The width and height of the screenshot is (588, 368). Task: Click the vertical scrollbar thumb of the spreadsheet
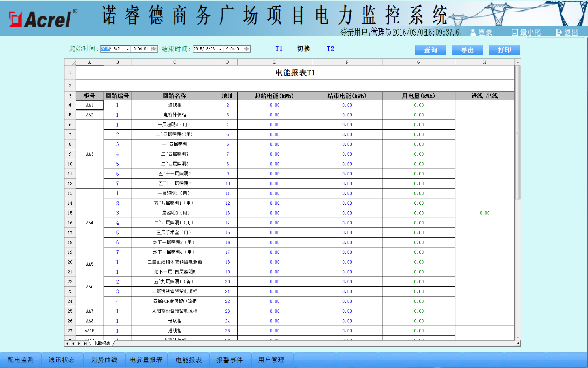click(518, 132)
